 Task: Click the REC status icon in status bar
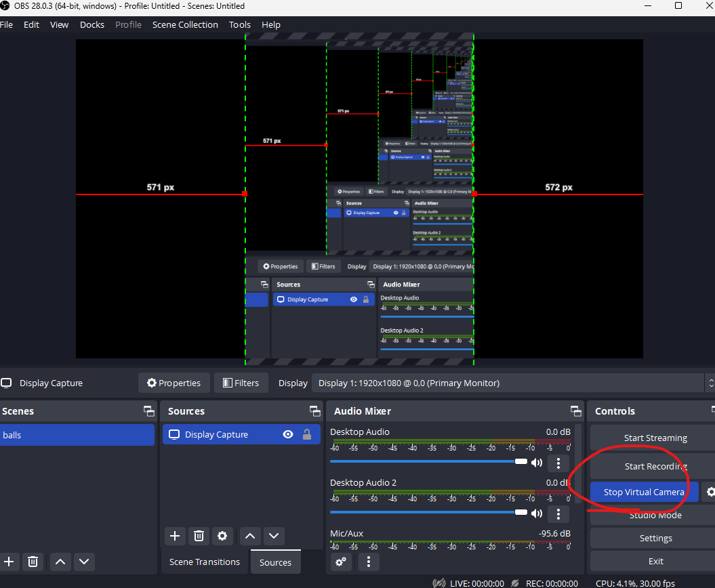click(x=515, y=583)
